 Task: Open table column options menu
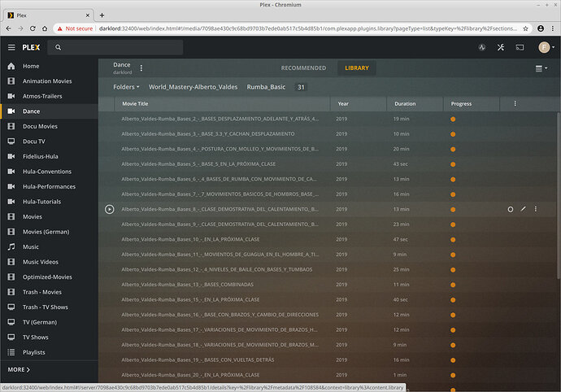(515, 103)
